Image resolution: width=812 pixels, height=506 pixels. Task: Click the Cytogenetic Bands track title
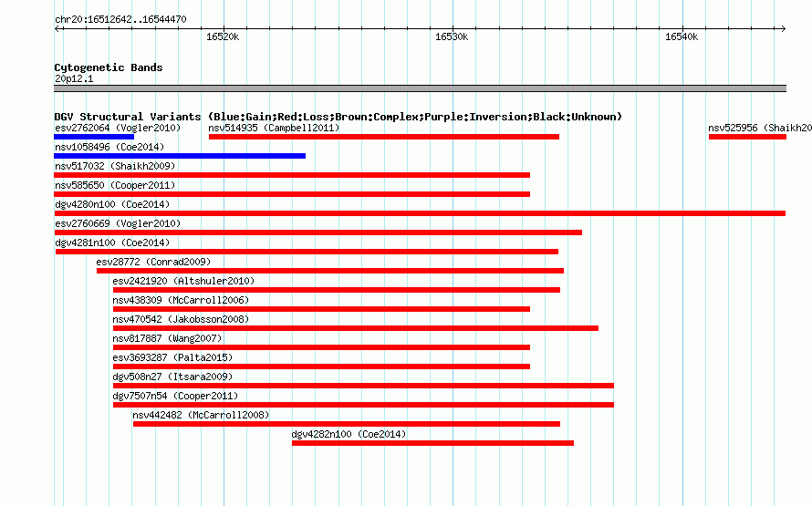coord(109,67)
